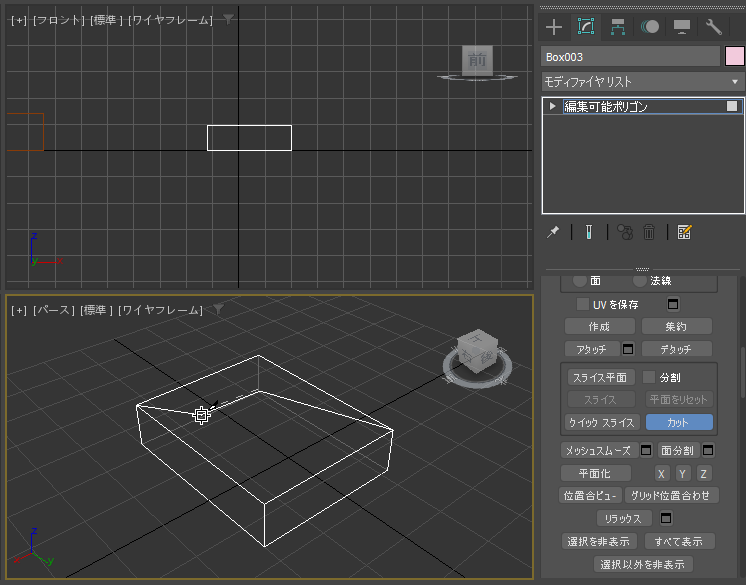The image size is (746, 585).
Task: Click the クイック スライス button
Action: tap(602, 422)
